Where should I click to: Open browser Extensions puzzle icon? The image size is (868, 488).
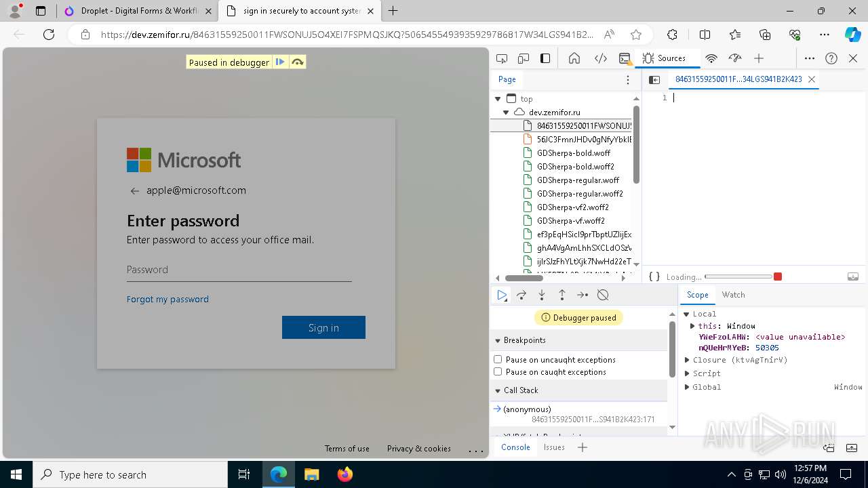click(x=672, y=35)
